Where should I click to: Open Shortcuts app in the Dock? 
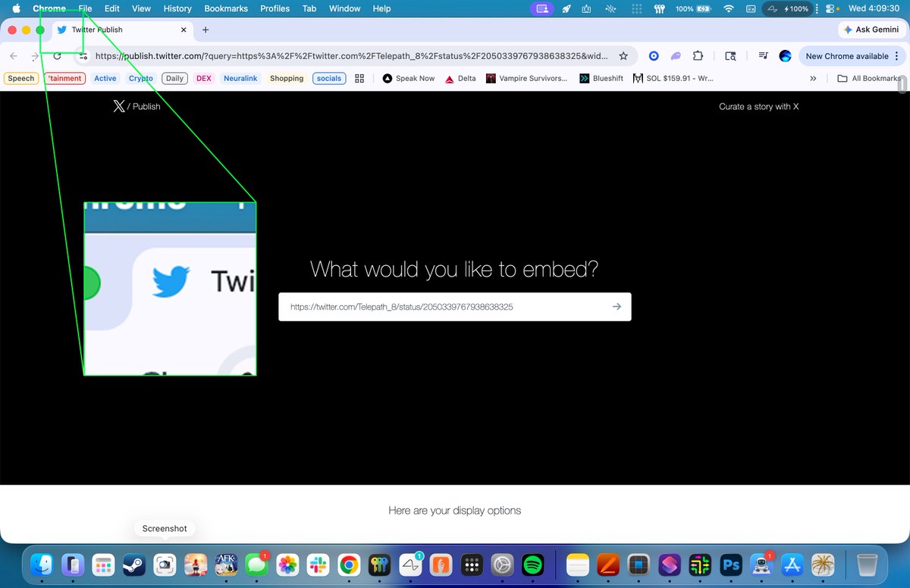[x=670, y=565]
